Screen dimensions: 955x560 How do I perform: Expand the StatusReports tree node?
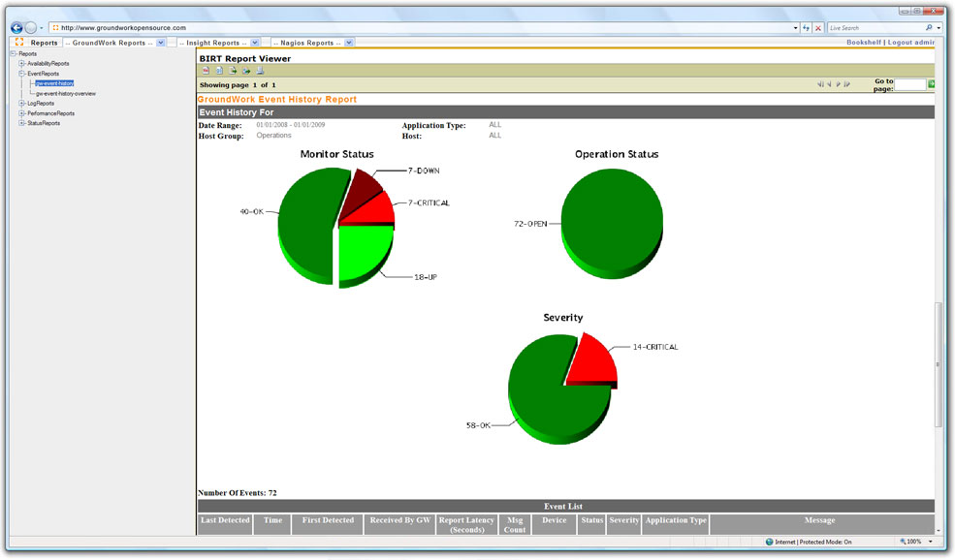21,123
